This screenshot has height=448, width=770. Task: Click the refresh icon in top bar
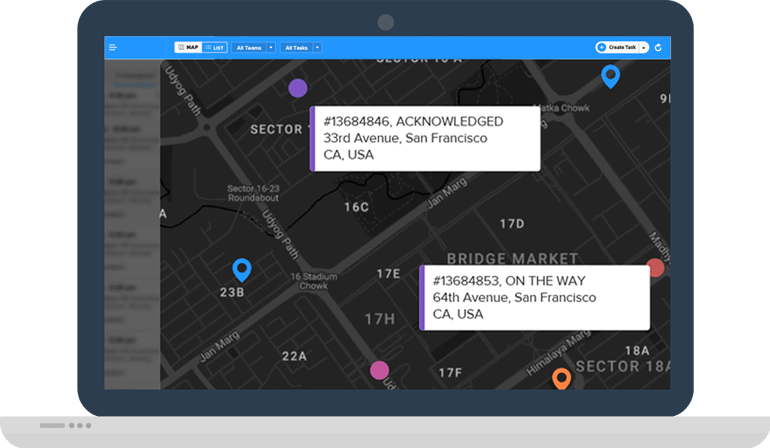tap(659, 47)
